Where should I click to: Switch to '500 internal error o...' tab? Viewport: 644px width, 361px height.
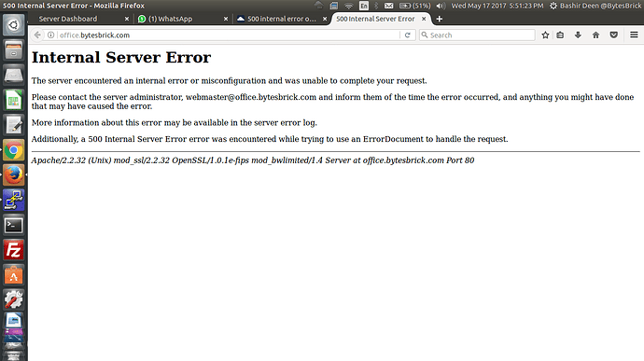[282, 19]
